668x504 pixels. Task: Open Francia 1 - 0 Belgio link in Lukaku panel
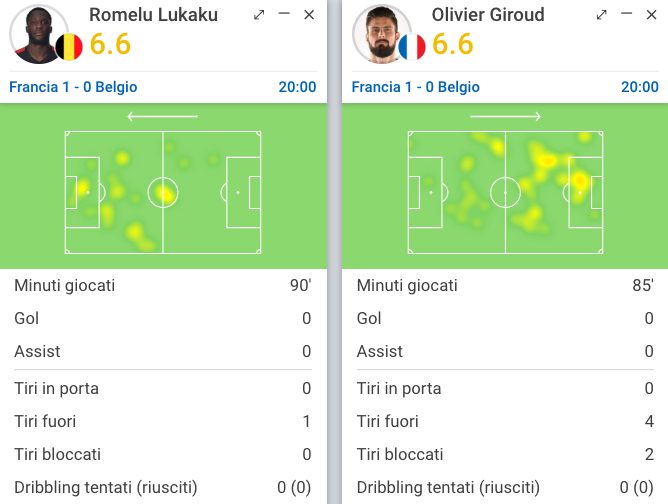pos(73,87)
